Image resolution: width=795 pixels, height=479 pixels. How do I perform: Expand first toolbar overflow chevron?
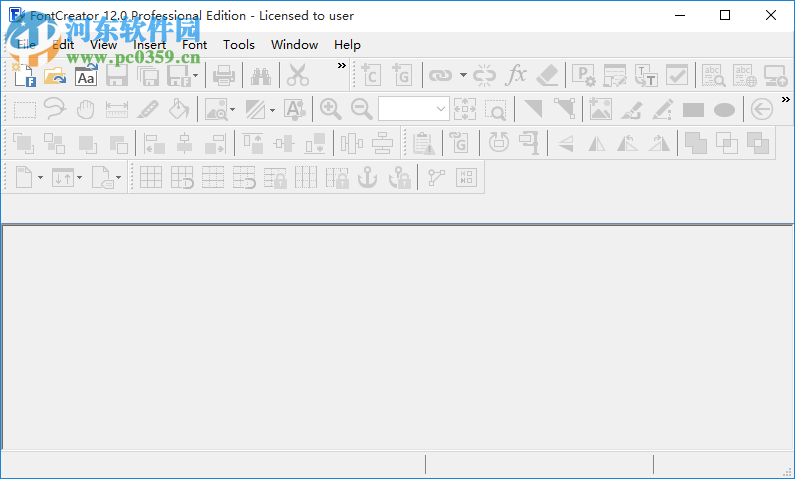pyautogui.click(x=342, y=65)
